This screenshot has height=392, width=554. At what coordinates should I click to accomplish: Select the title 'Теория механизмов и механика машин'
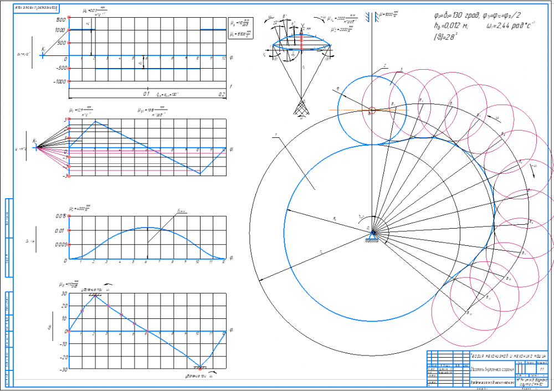point(509,355)
